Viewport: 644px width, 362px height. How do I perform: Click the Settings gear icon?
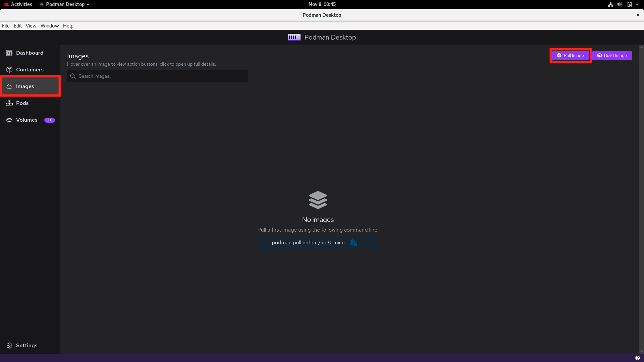point(9,345)
